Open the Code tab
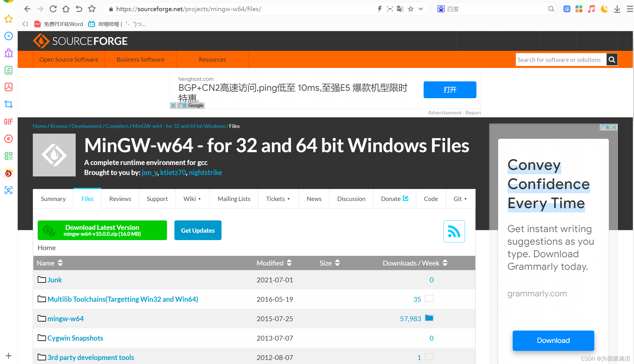Viewport: 634px width, 364px height. coord(431,199)
